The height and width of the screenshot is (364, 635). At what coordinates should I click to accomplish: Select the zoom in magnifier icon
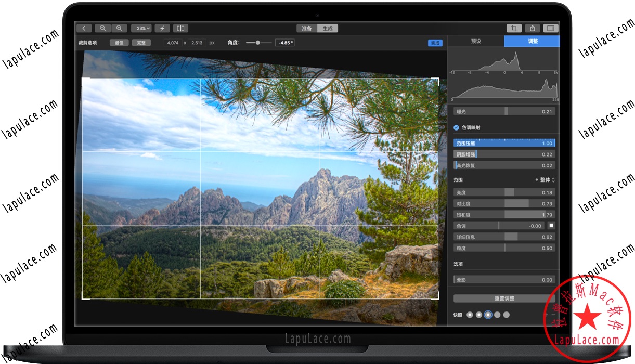[119, 28]
